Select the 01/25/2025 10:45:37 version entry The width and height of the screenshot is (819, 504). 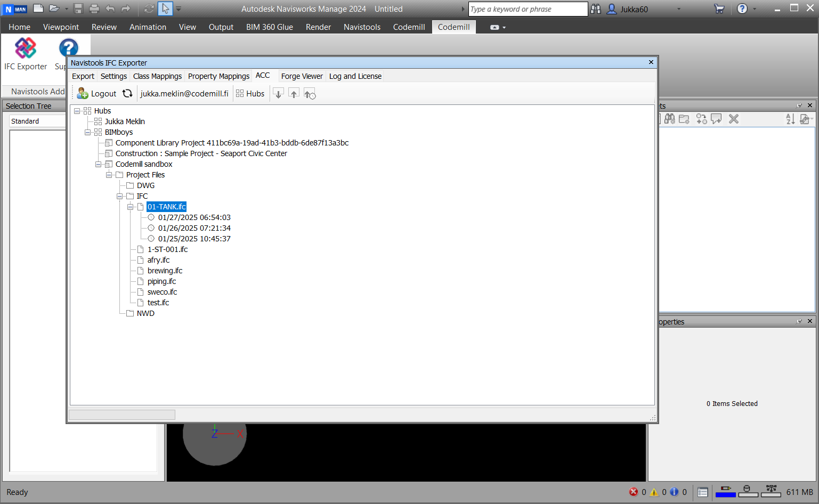pyautogui.click(x=194, y=239)
